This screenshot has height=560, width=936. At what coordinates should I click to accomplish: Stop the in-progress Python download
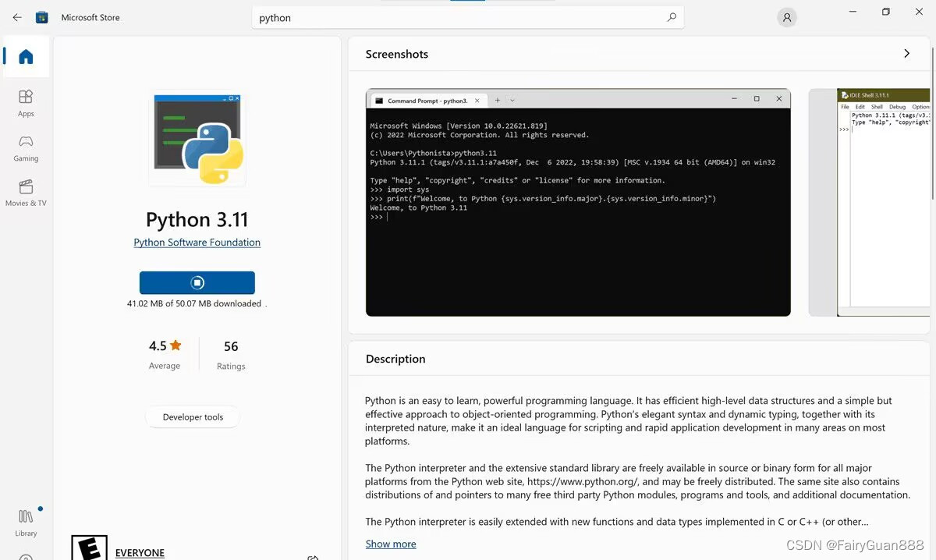(x=197, y=282)
